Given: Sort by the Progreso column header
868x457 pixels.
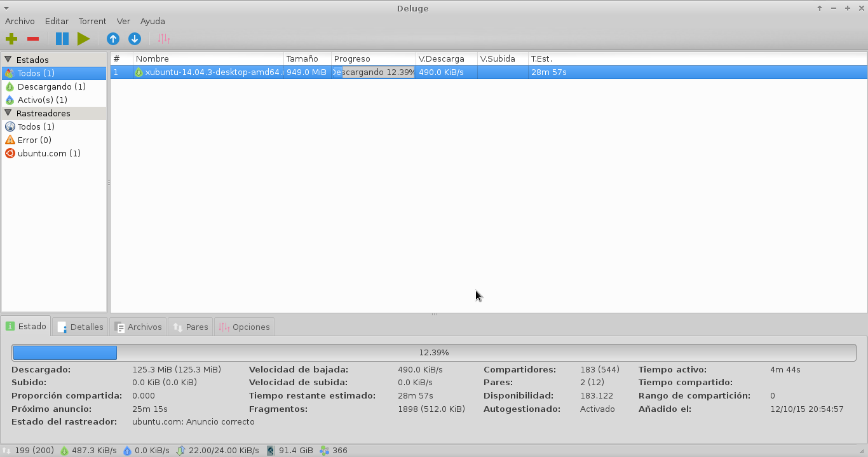Looking at the screenshot, I should 374,58.
